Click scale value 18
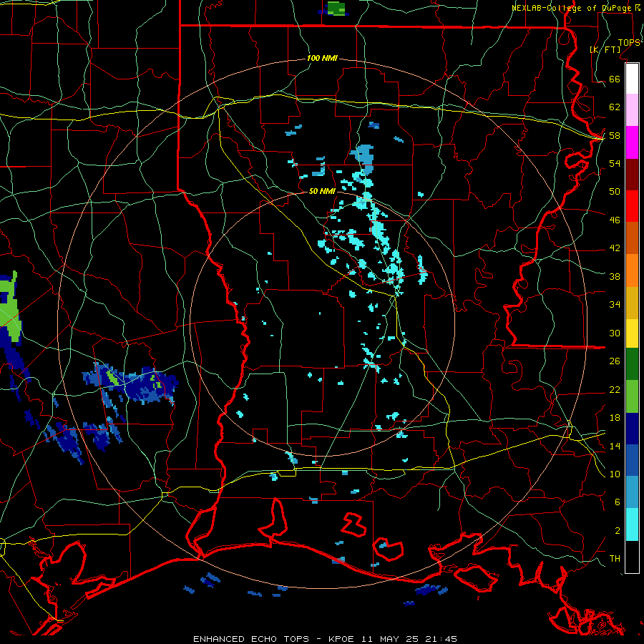 [615, 418]
